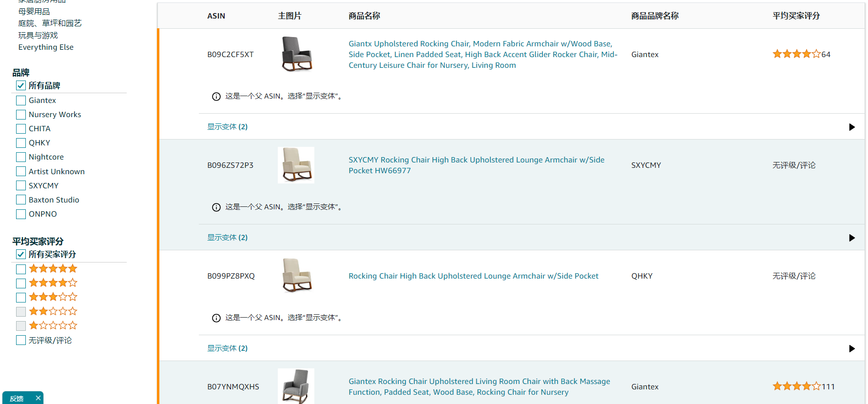Screen dimensions: 868x404
Task: Click the gray chair thumbnail for B07YNMQXHS
Action: coord(296,386)
